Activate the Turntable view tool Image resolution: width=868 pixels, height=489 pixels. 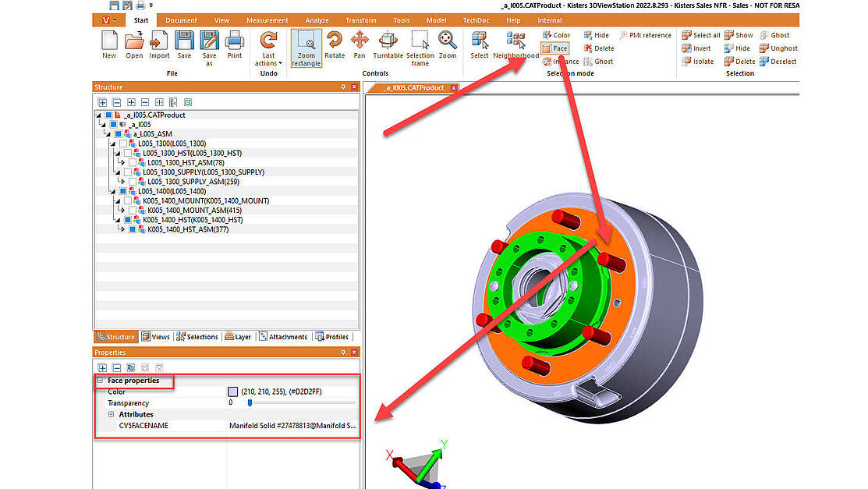388,45
